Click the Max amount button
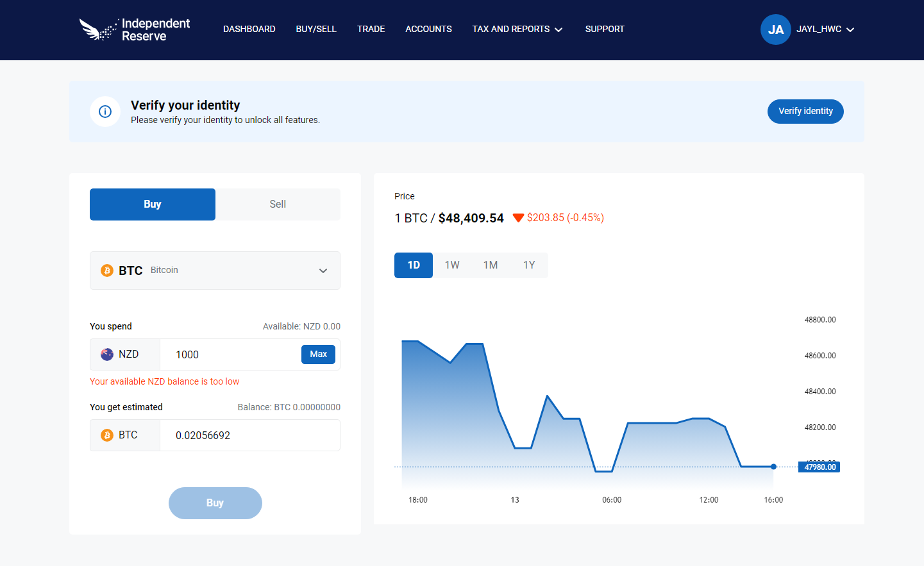 318,354
